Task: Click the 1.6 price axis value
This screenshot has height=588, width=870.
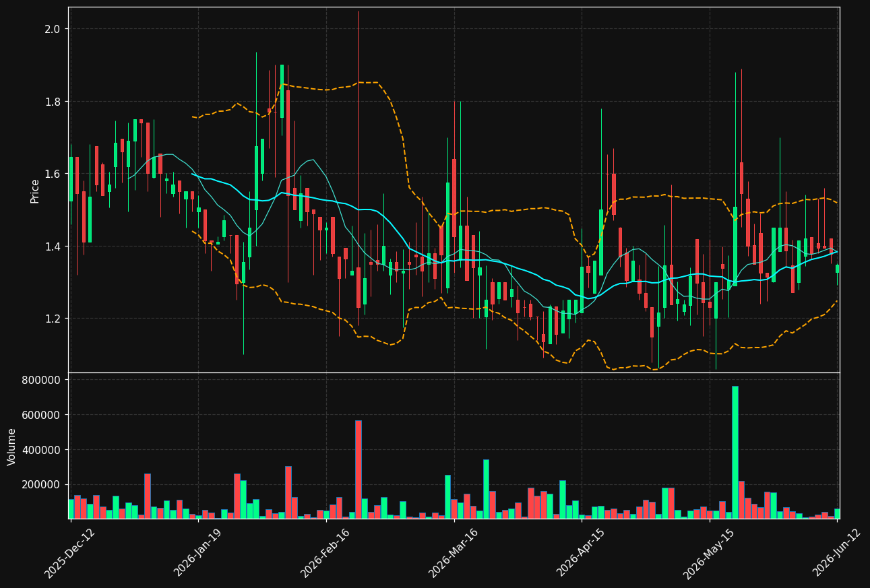Action: [x=53, y=174]
